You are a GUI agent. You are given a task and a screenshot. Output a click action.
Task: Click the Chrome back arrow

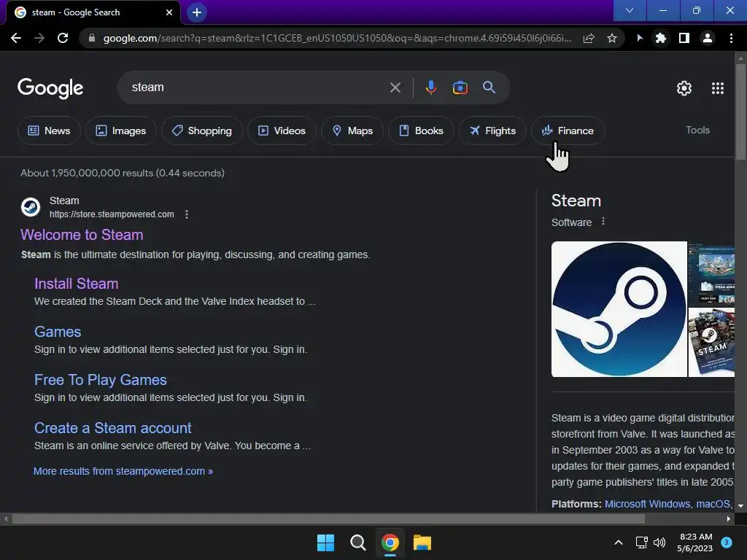coord(16,38)
